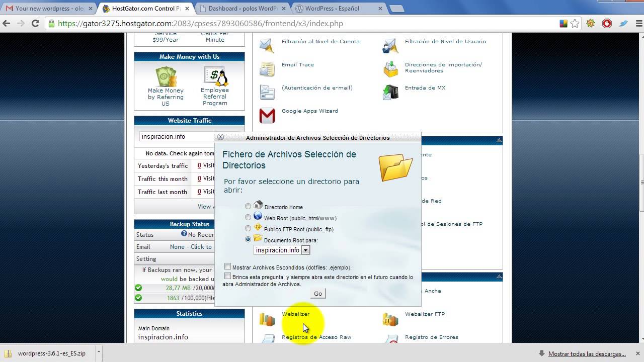Bookmark this page with the star icon

tap(575, 23)
